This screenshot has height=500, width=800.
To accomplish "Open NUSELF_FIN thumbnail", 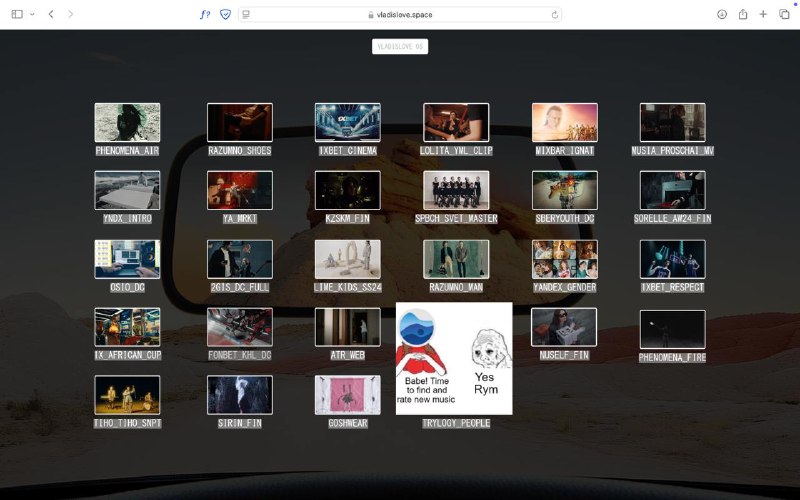I will coord(564,327).
